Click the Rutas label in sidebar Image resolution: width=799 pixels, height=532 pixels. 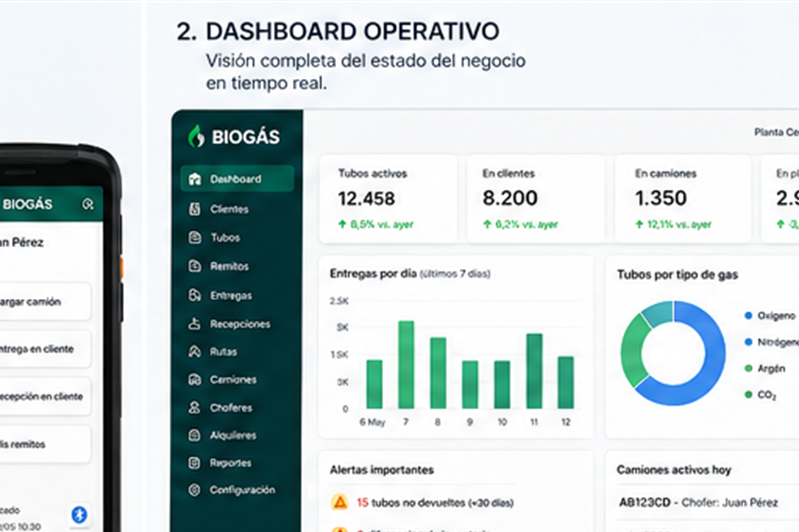pyautogui.click(x=223, y=352)
